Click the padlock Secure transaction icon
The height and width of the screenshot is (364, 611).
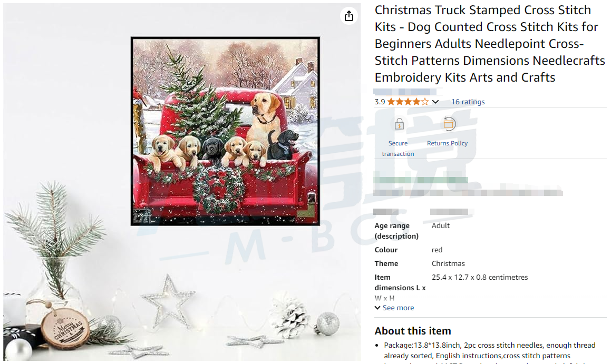click(x=399, y=124)
